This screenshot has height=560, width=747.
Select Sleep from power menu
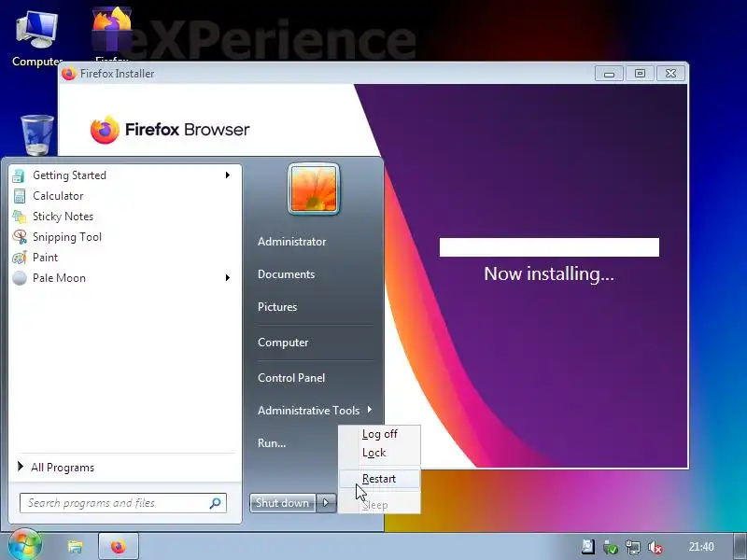[x=379, y=505]
